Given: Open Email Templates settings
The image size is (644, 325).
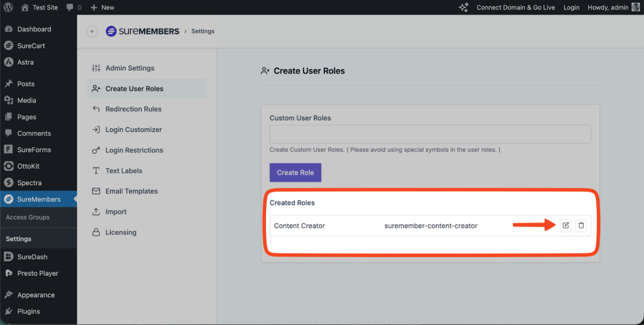Looking at the screenshot, I should [x=131, y=192].
